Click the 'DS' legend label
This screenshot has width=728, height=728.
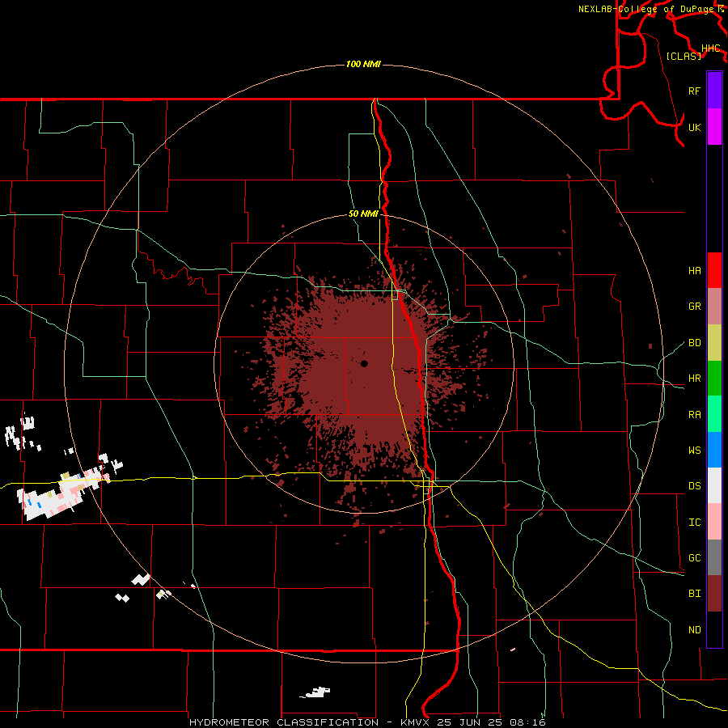click(x=694, y=486)
